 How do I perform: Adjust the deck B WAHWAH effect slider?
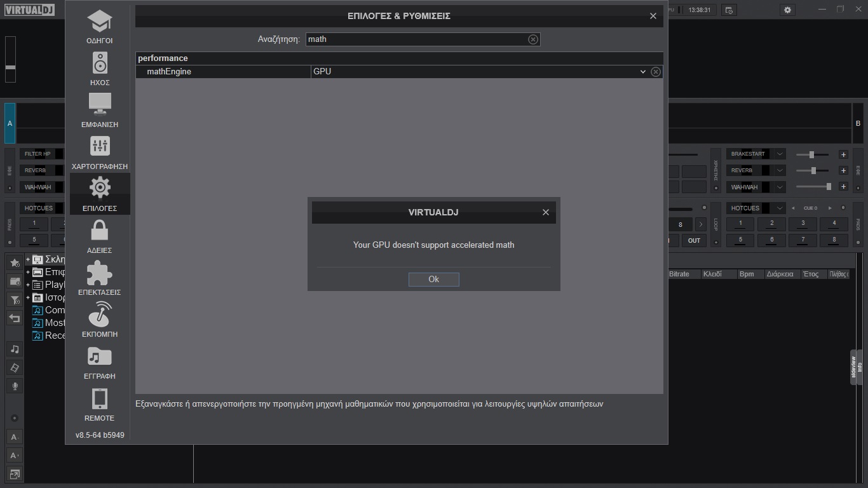pos(813,186)
